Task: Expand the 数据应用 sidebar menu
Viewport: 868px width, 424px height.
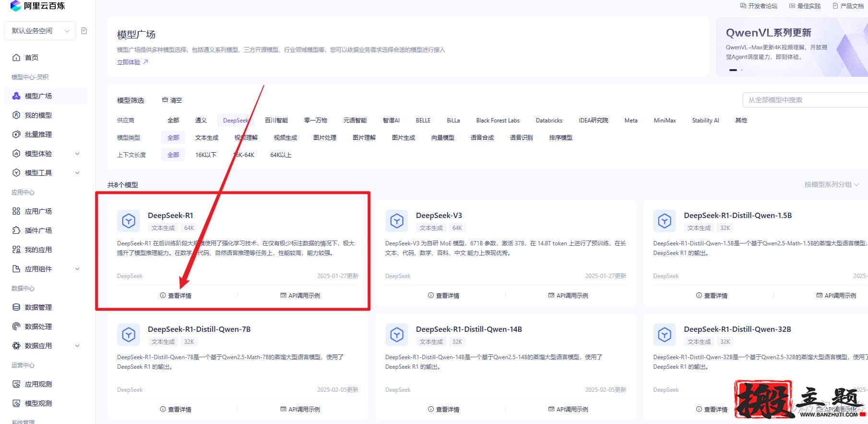Action: point(77,346)
